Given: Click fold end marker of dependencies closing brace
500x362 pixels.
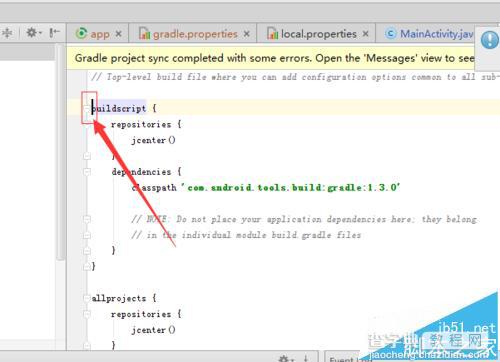Looking at the screenshot, I should click(x=87, y=250).
